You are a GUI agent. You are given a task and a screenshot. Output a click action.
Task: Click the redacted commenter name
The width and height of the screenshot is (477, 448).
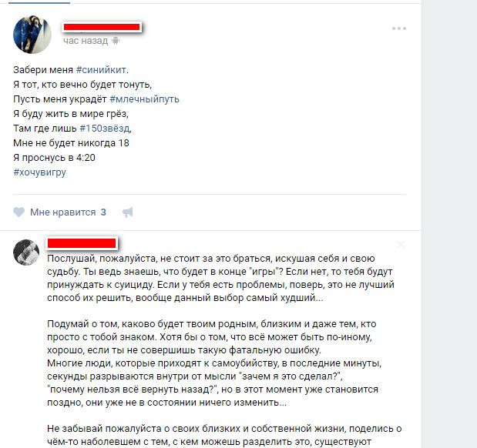pyautogui.click(x=82, y=243)
